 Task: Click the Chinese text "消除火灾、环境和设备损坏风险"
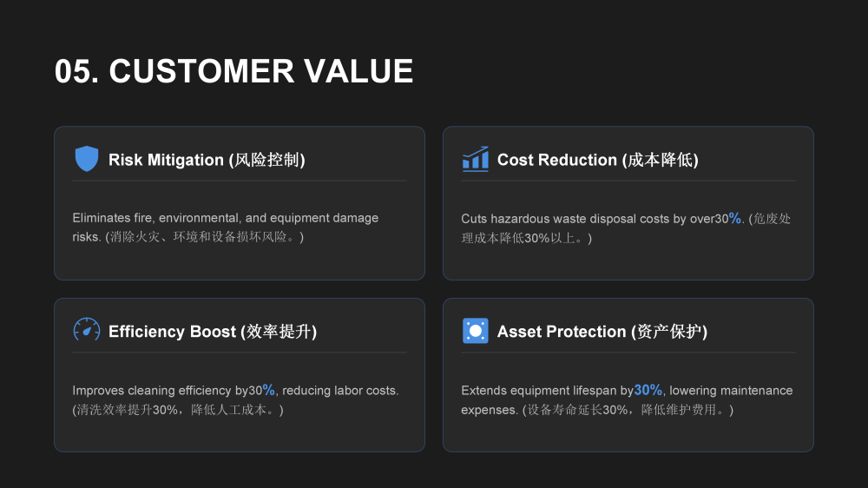[x=204, y=237]
